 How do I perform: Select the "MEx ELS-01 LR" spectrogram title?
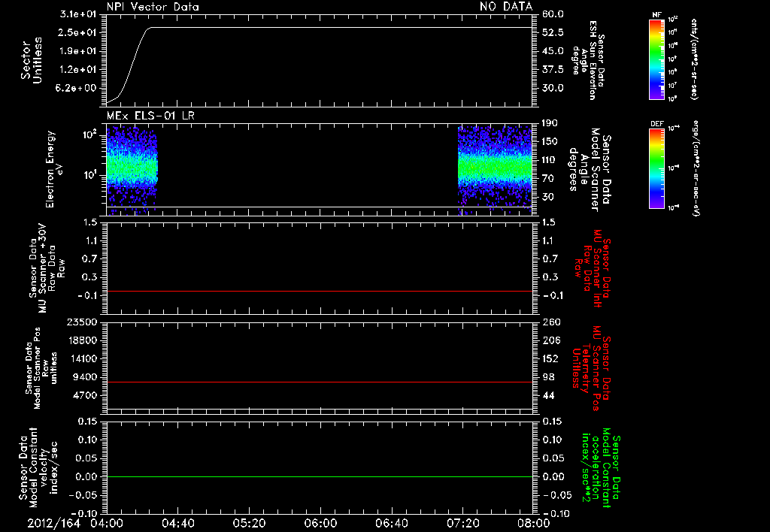click(x=150, y=116)
